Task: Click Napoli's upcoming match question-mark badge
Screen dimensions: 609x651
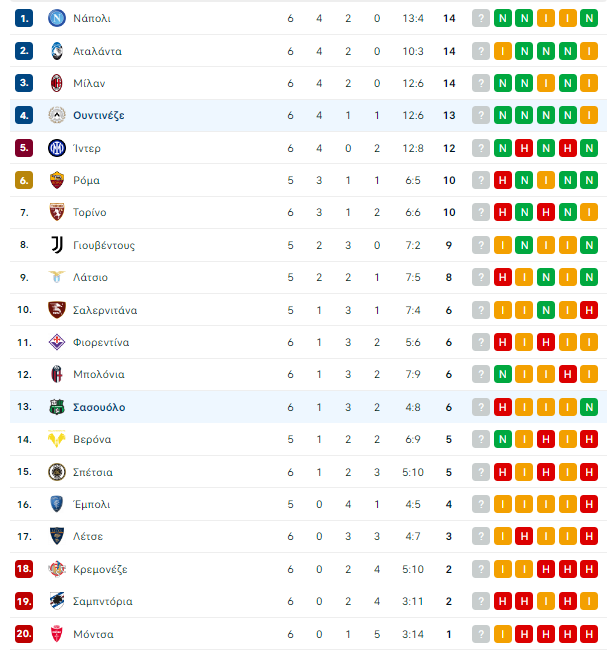Action: 481,18
